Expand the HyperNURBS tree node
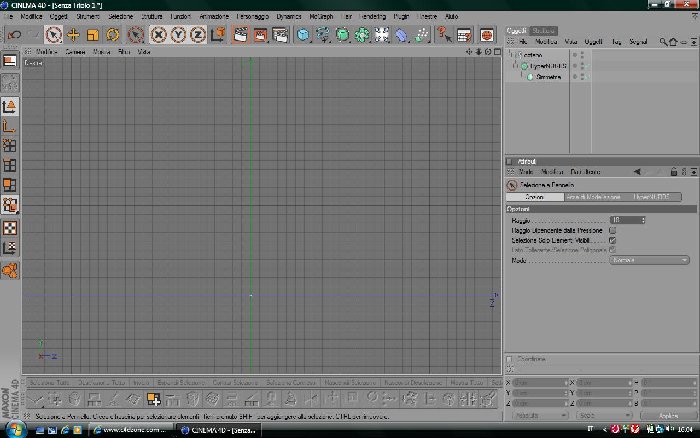 tap(515, 66)
